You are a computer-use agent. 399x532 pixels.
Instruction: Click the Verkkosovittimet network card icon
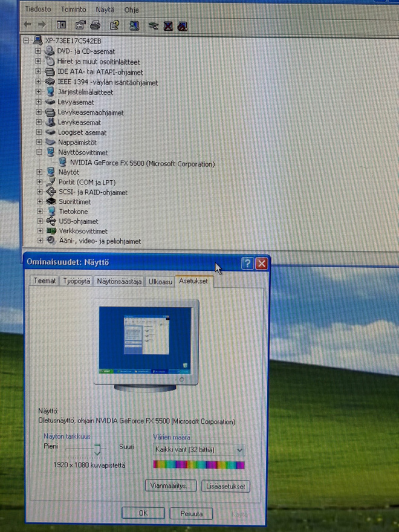tap(51, 231)
